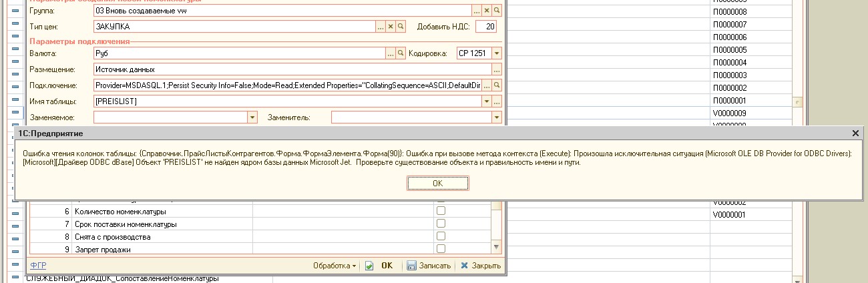Save with the Записать disk button

click(429, 266)
